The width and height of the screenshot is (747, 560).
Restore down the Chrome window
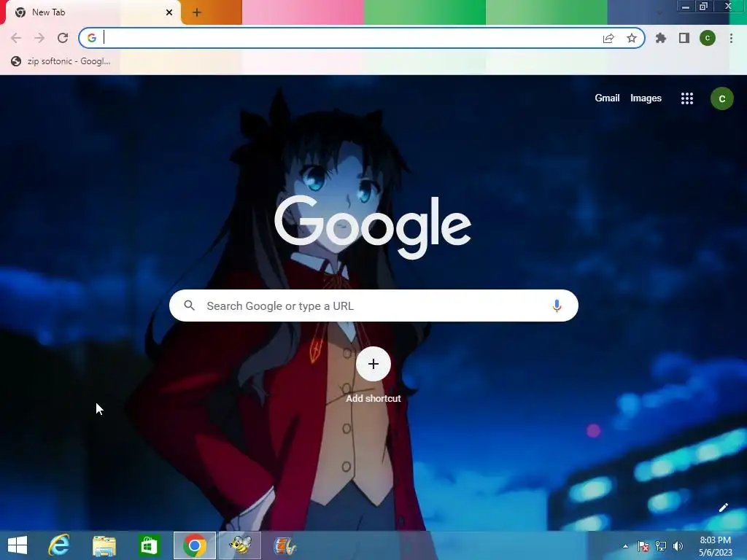tap(704, 6)
